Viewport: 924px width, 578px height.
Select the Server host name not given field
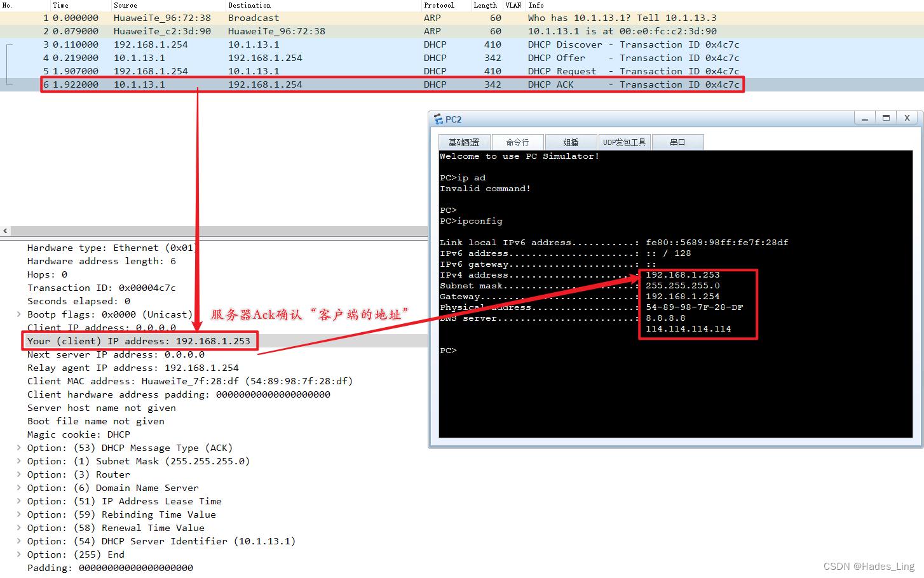pyautogui.click(x=102, y=408)
